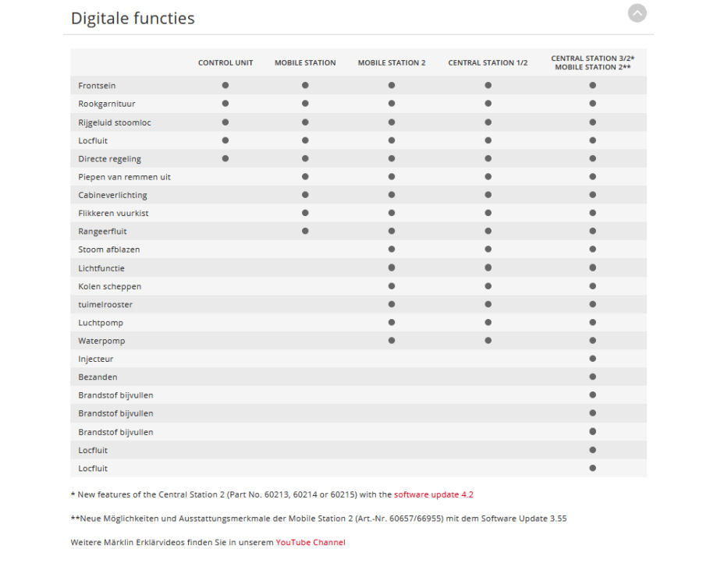Click Injecteur dot in last column
Screen dimensions: 710x588
point(593,359)
